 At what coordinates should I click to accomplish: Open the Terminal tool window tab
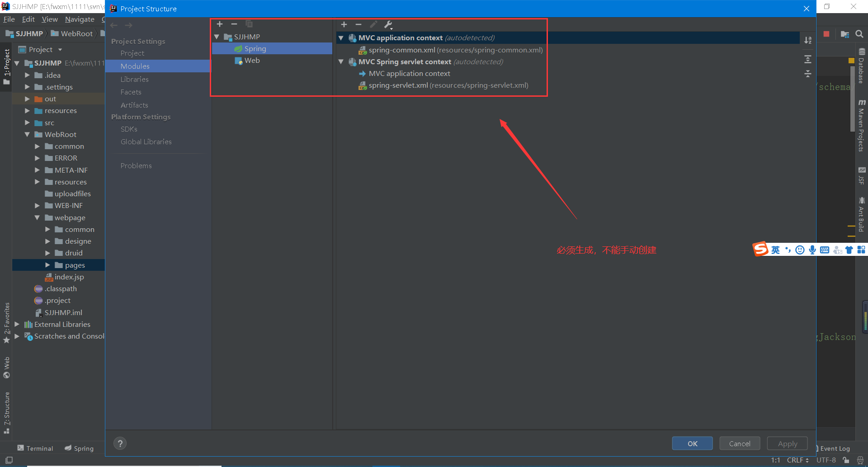[35, 448]
